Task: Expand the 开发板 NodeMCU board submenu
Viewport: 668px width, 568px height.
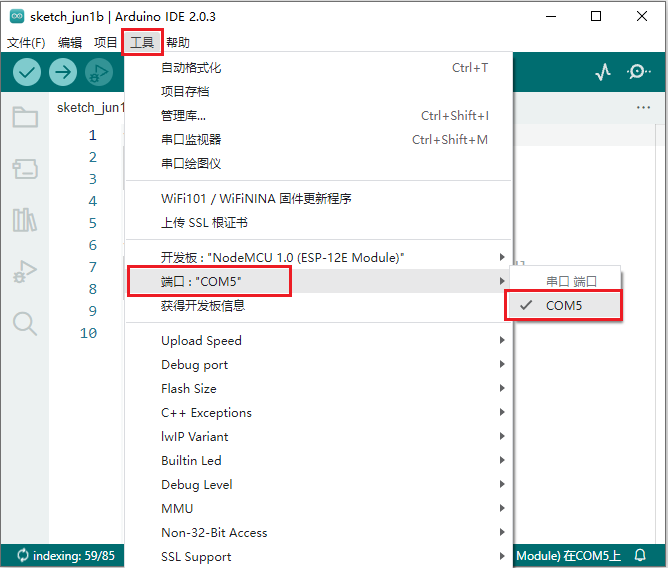Action: click(319, 257)
